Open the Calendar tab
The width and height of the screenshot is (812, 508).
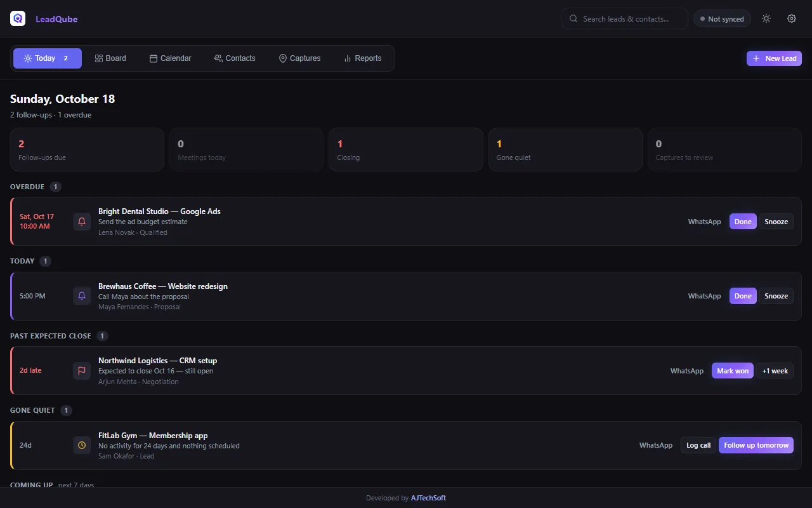click(x=170, y=58)
